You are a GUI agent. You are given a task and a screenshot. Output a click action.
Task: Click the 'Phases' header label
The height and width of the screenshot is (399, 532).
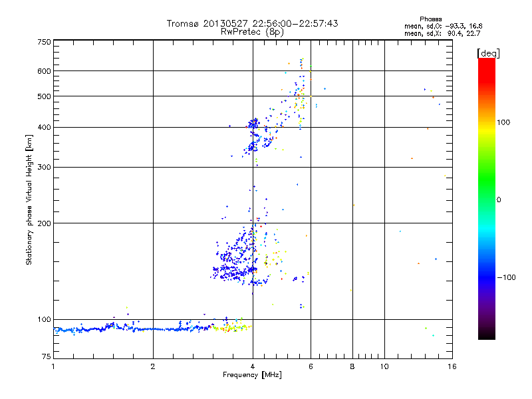pos(430,19)
